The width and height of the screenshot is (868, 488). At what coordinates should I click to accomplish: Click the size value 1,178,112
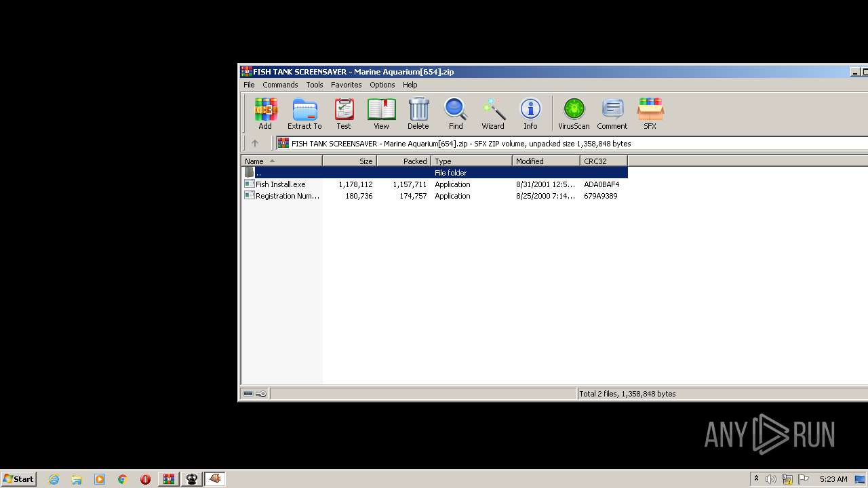[355, 184]
